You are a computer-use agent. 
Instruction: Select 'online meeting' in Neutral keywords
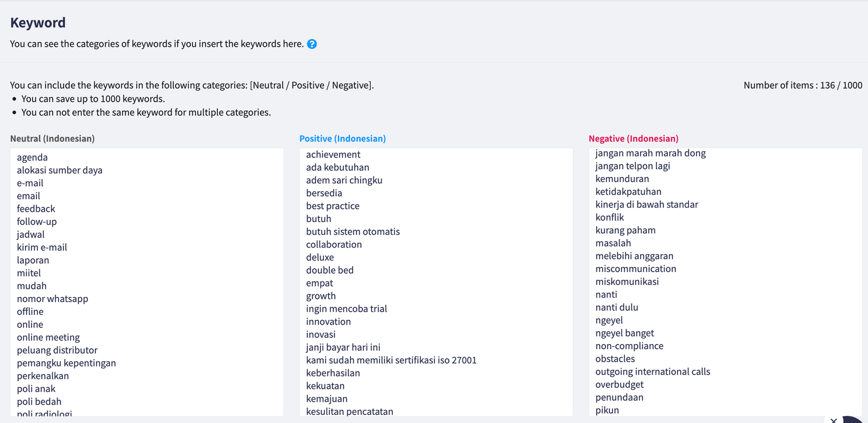[48, 337]
